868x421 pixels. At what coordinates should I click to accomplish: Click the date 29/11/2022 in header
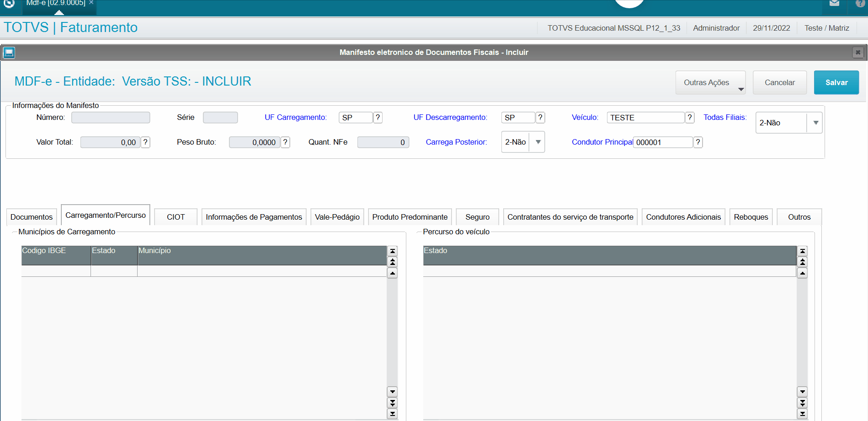tap(772, 28)
